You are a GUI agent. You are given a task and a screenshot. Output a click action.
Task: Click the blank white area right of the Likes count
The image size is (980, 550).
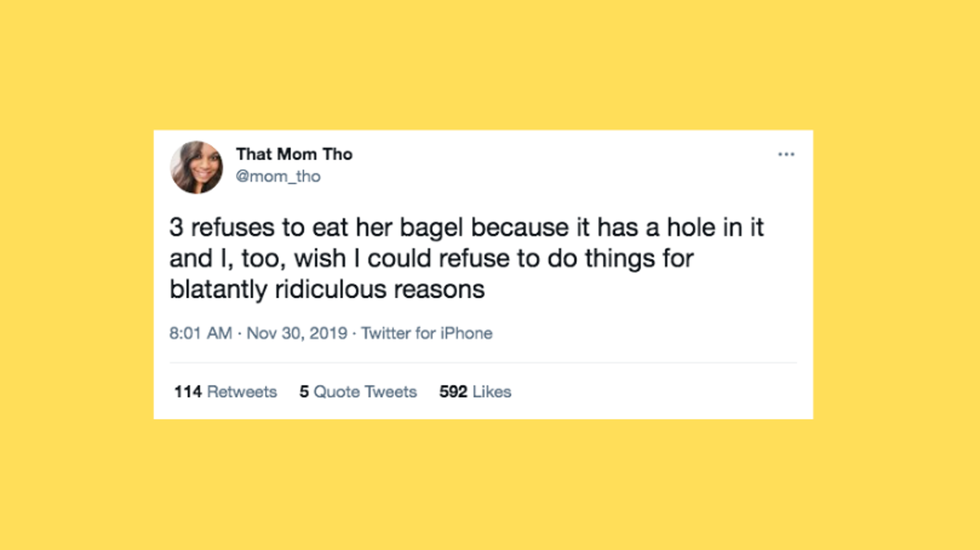click(x=661, y=392)
